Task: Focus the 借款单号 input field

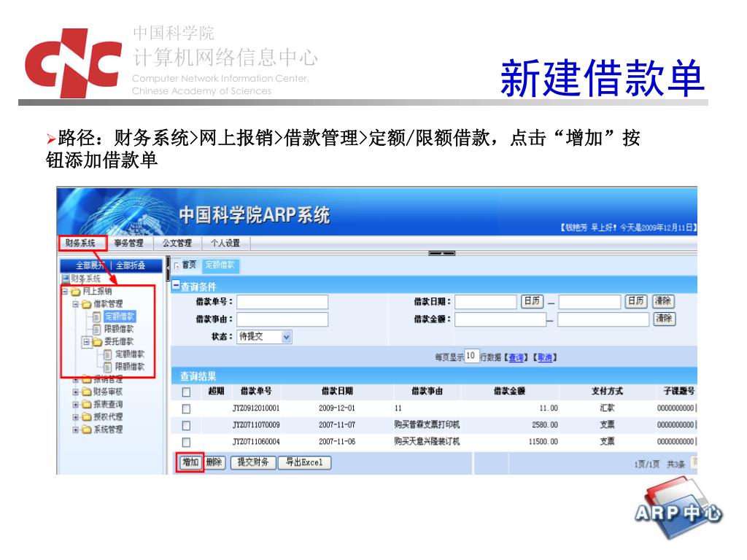Action: pos(282,302)
